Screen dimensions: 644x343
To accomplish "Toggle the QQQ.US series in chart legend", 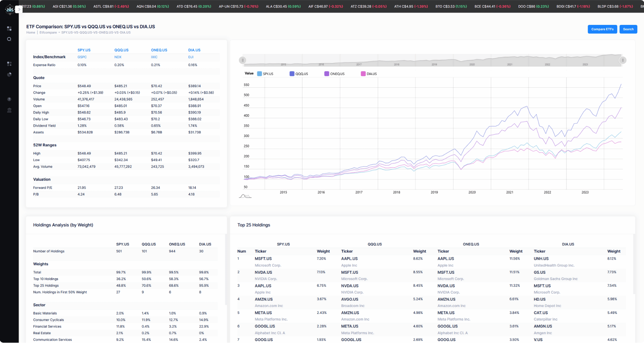I will (x=299, y=74).
